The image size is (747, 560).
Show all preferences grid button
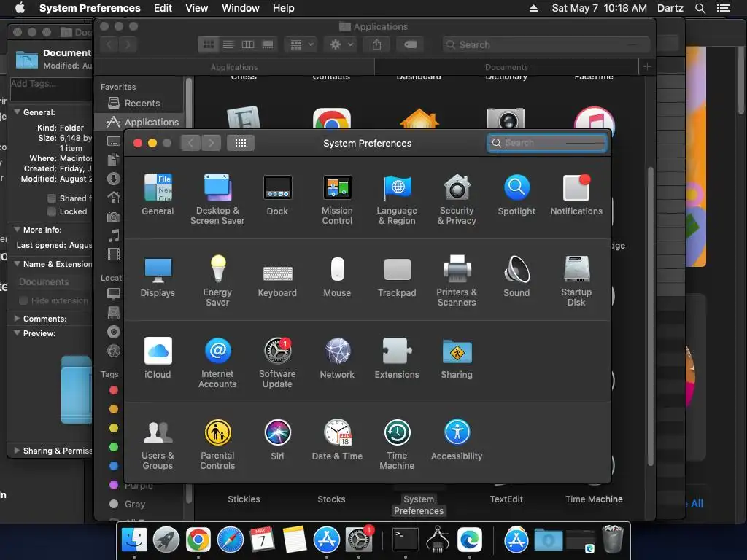coord(241,143)
